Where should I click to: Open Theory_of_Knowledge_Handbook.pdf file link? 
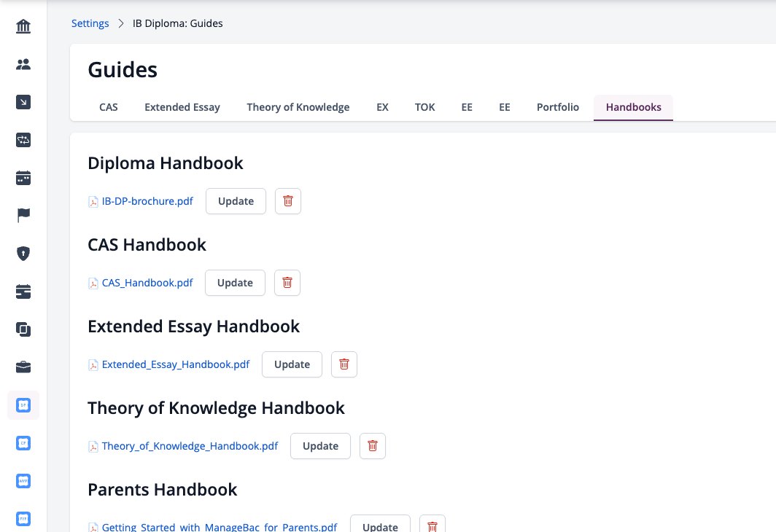coord(190,446)
